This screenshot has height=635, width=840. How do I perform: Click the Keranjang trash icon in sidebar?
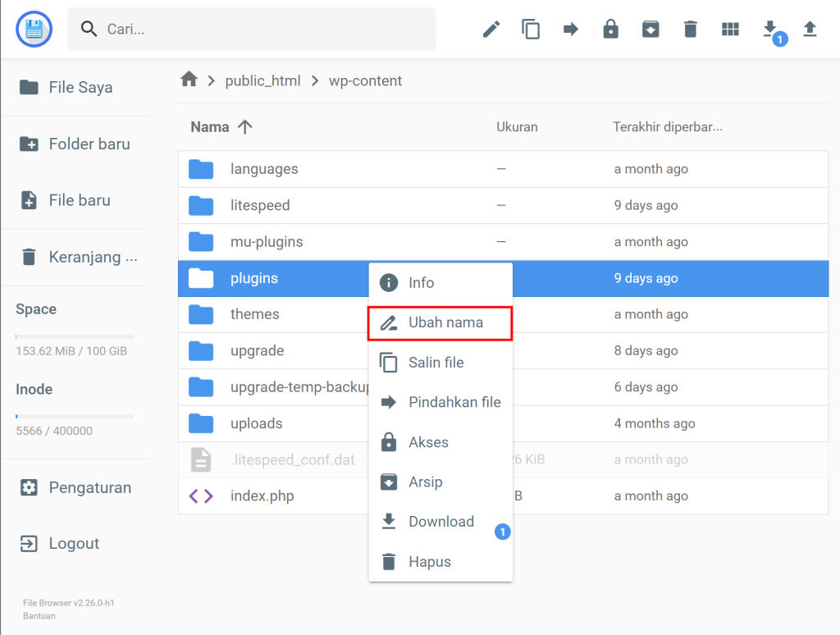[29, 257]
